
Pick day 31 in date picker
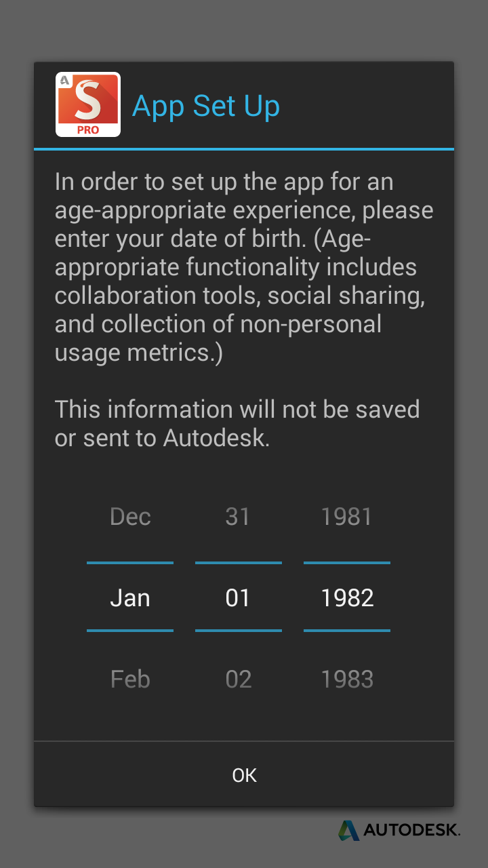tap(238, 517)
